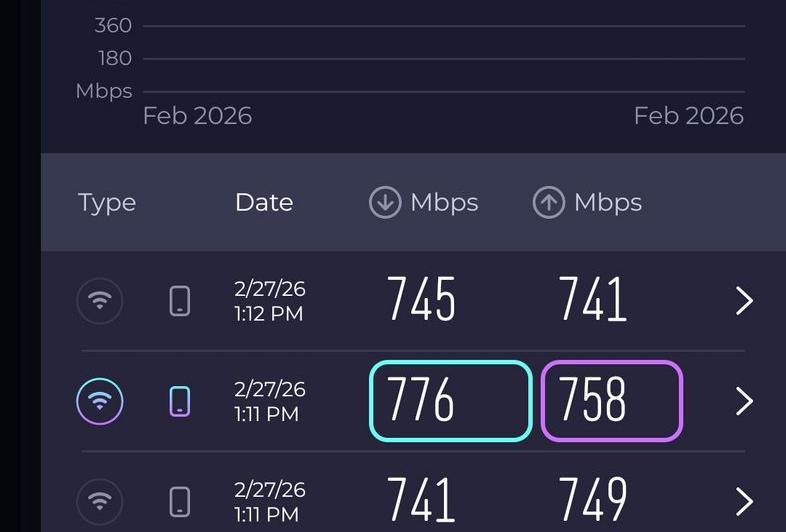Click the 745 download value in the first row
Viewport: 786px width, 532px height.
pyautogui.click(x=421, y=300)
